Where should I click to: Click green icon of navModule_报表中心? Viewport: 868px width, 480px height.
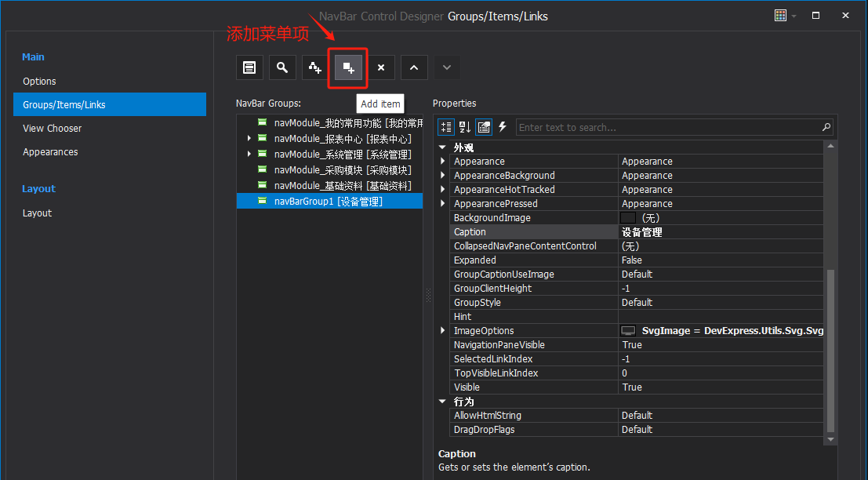[x=263, y=138]
